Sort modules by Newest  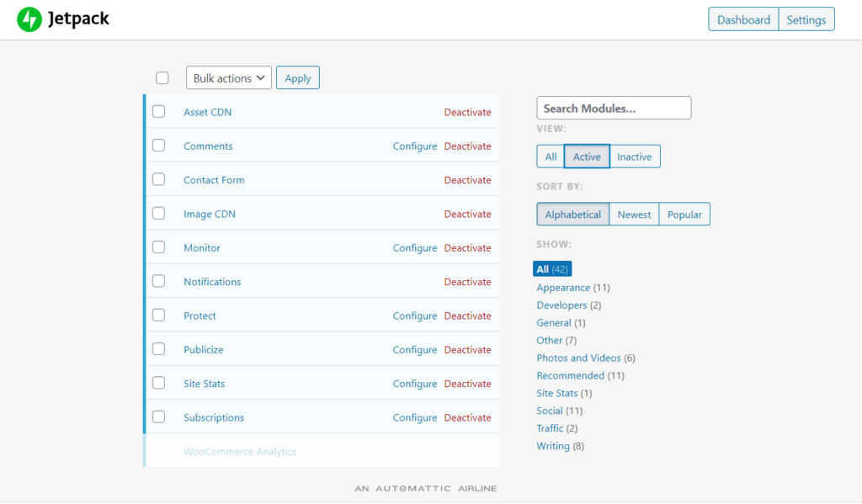[x=634, y=215]
